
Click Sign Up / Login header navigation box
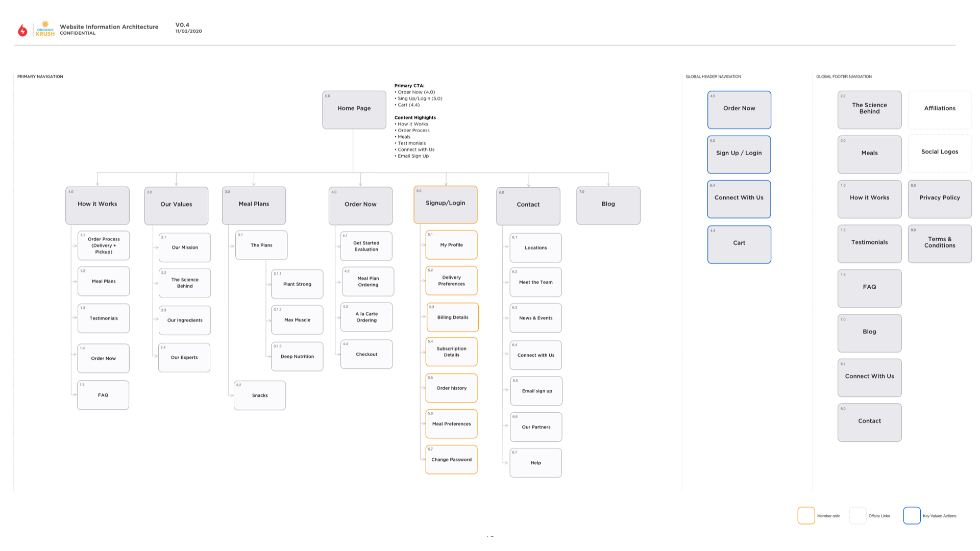coord(739,154)
